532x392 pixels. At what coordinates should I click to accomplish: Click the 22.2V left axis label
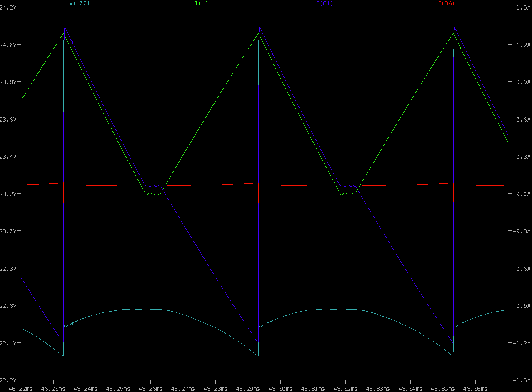click(x=8, y=380)
